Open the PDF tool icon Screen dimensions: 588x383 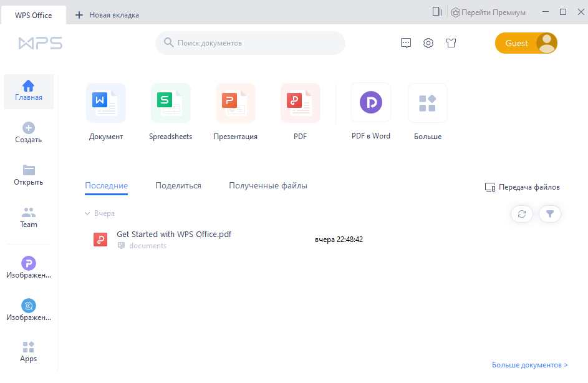click(x=301, y=103)
